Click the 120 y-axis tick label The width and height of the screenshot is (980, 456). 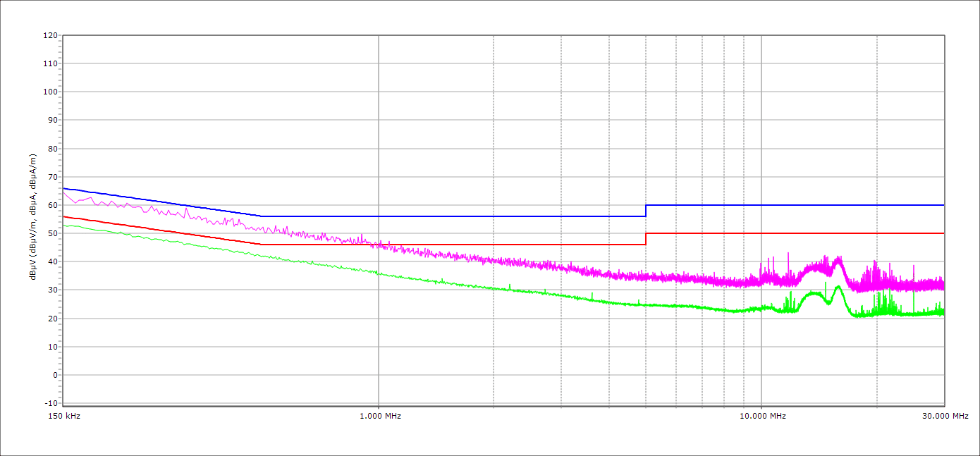(x=50, y=35)
